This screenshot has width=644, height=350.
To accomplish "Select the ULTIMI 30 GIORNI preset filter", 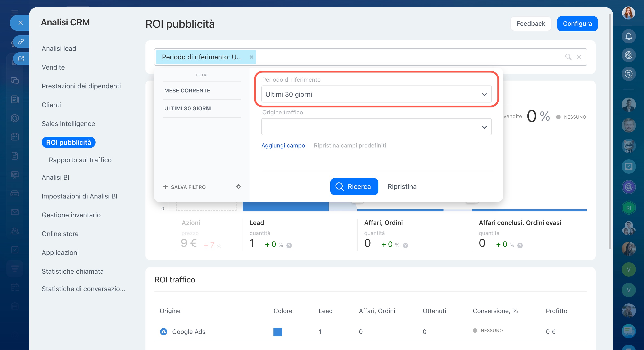I will 188,109.
